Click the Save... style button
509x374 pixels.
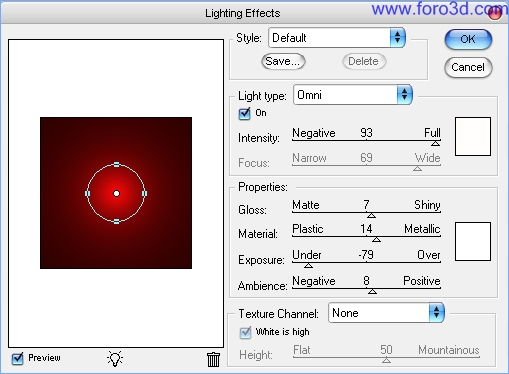(283, 61)
